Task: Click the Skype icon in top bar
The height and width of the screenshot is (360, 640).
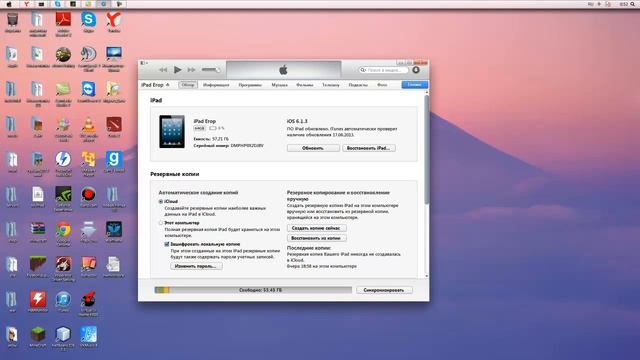Action: pyautogui.click(x=57, y=4)
